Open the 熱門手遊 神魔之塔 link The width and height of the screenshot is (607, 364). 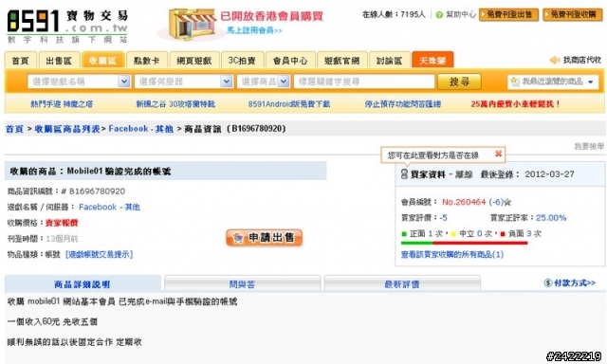[62, 104]
